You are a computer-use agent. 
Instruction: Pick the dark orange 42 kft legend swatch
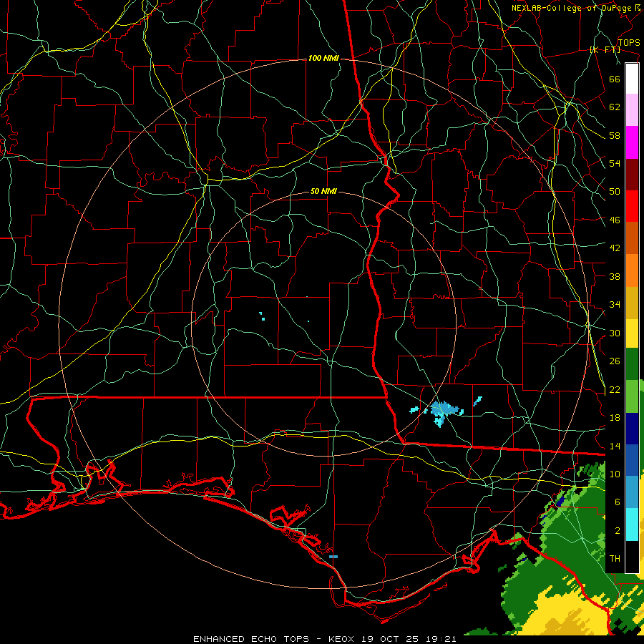pyautogui.click(x=632, y=238)
